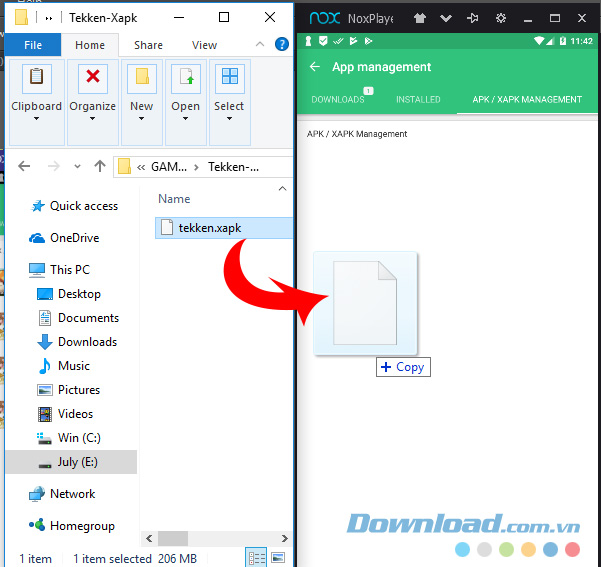Open the File menu tab

point(33,45)
